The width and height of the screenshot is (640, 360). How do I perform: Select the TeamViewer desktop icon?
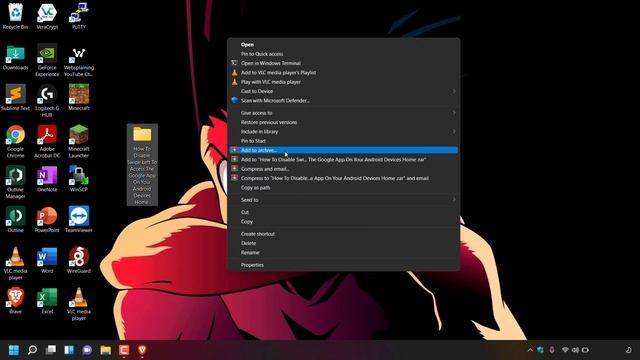click(79, 220)
